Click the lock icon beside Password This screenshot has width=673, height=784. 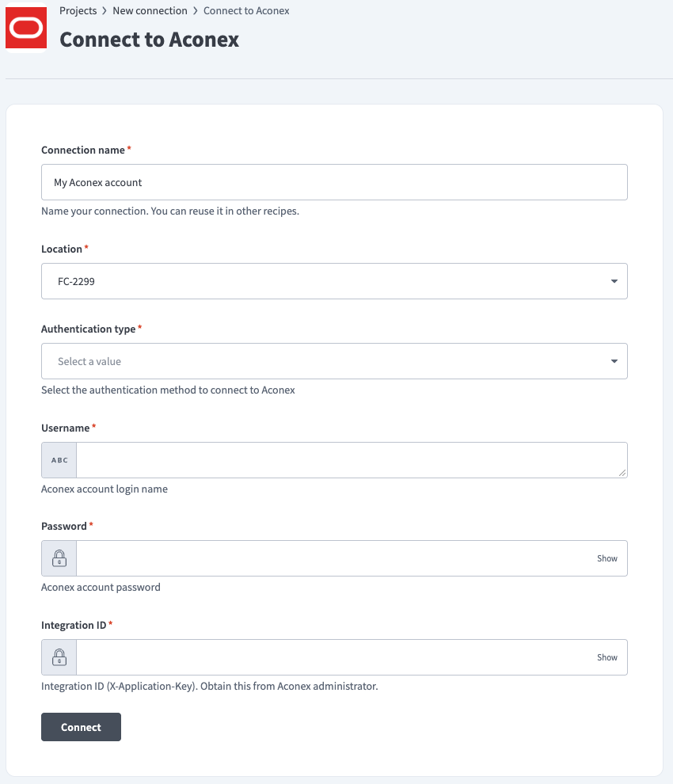click(x=58, y=558)
